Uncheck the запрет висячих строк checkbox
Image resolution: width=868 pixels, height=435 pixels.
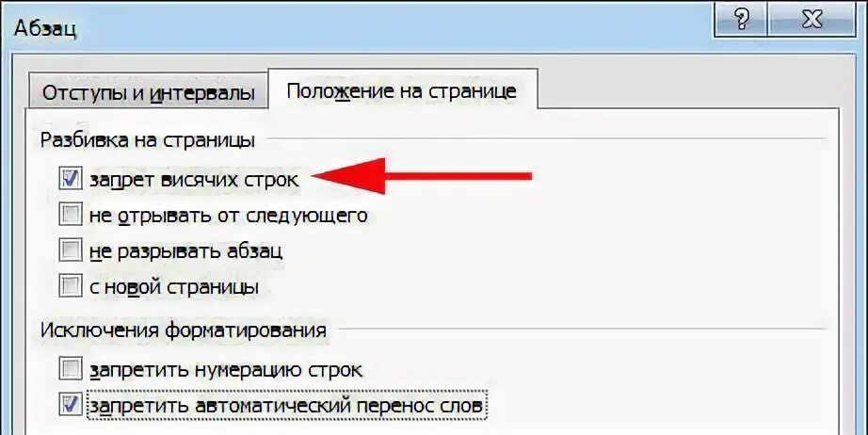click(x=71, y=179)
